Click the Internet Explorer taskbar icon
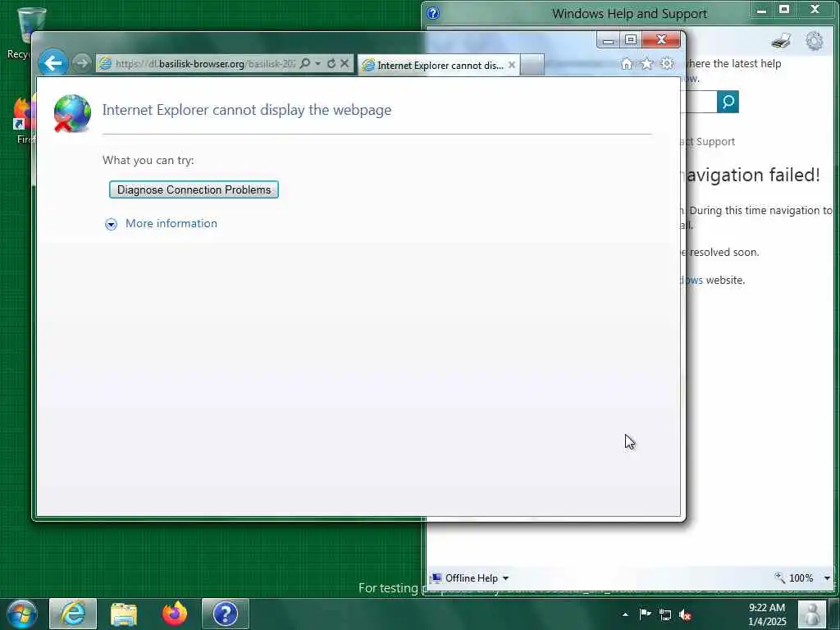840x630 pixels. (73, 614)
